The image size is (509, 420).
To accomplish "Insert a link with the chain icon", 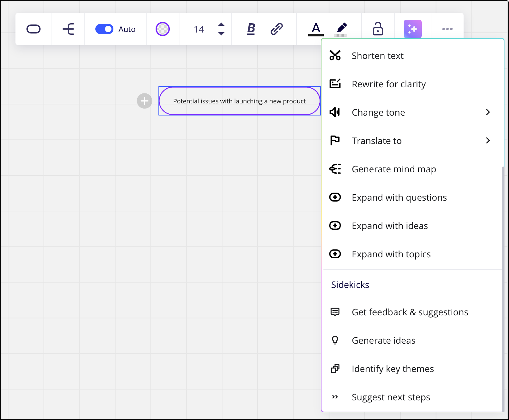I will [x=276, y=29].
